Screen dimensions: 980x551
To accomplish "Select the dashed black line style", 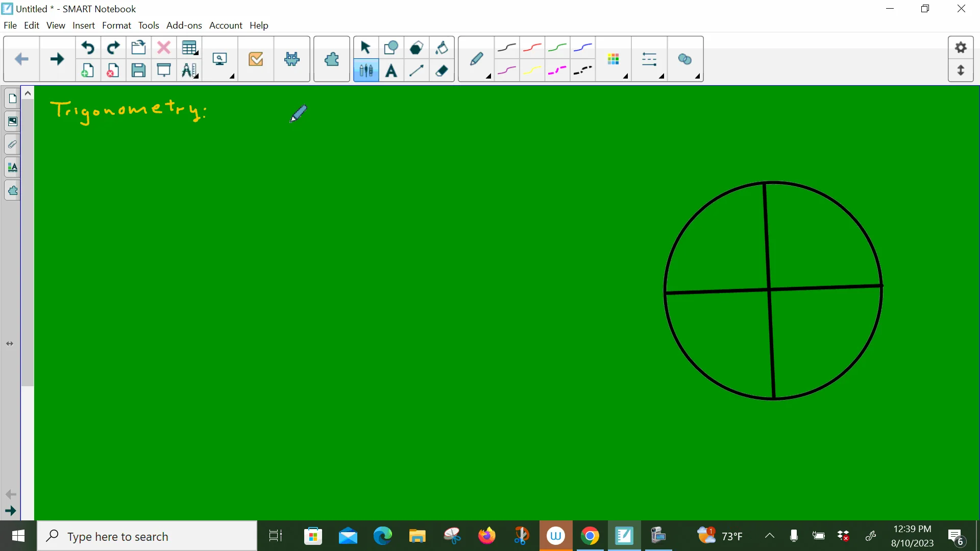I will 582,71.
